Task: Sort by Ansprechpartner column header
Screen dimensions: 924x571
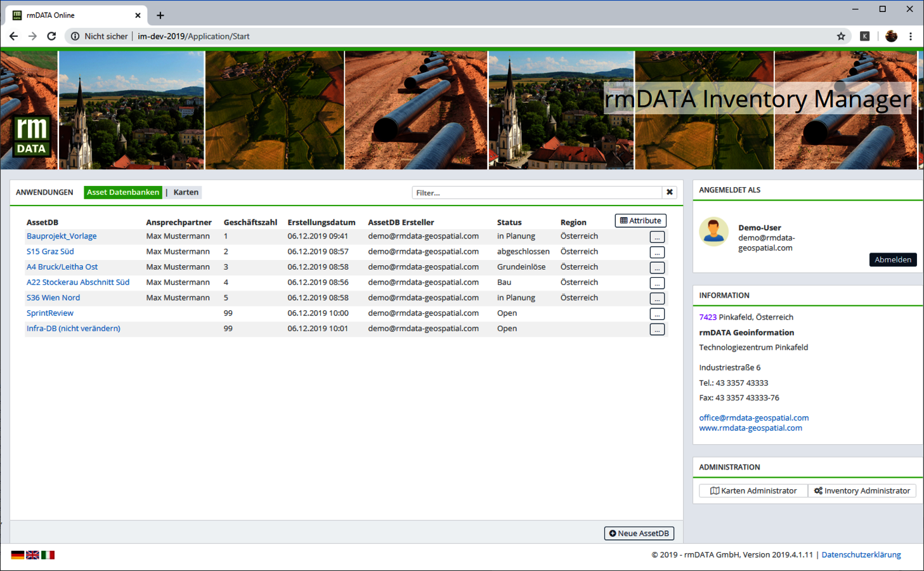Action: 179,222
